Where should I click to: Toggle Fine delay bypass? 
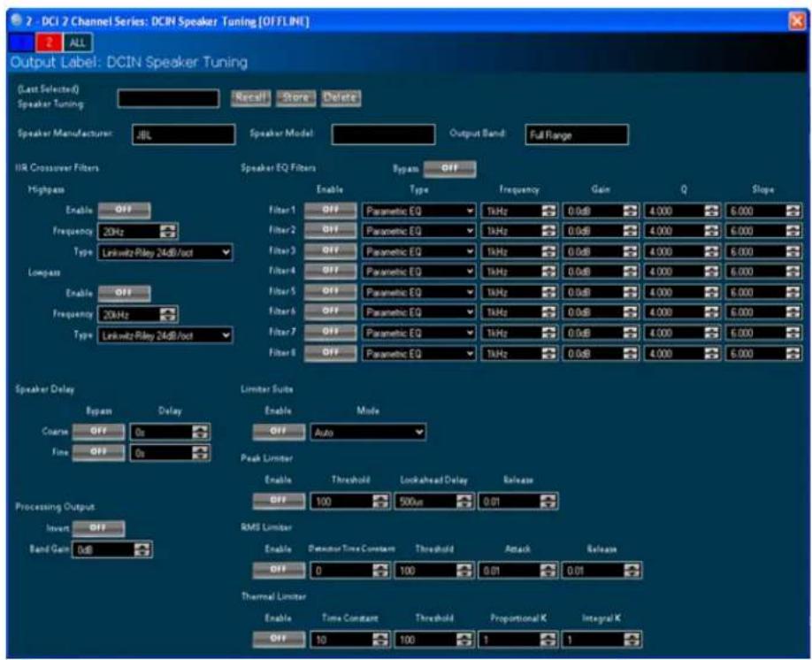coord(98,452)
